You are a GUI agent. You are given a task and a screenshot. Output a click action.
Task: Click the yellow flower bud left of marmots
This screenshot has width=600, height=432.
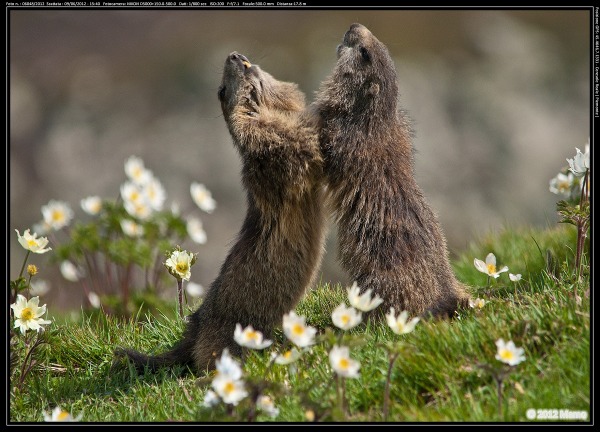[180, 264]
